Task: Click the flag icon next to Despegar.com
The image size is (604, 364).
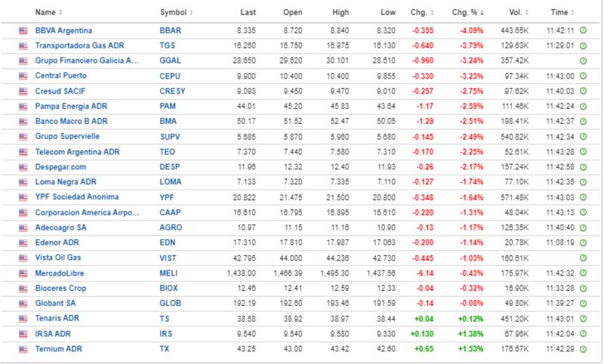Action: pos(23,167)
